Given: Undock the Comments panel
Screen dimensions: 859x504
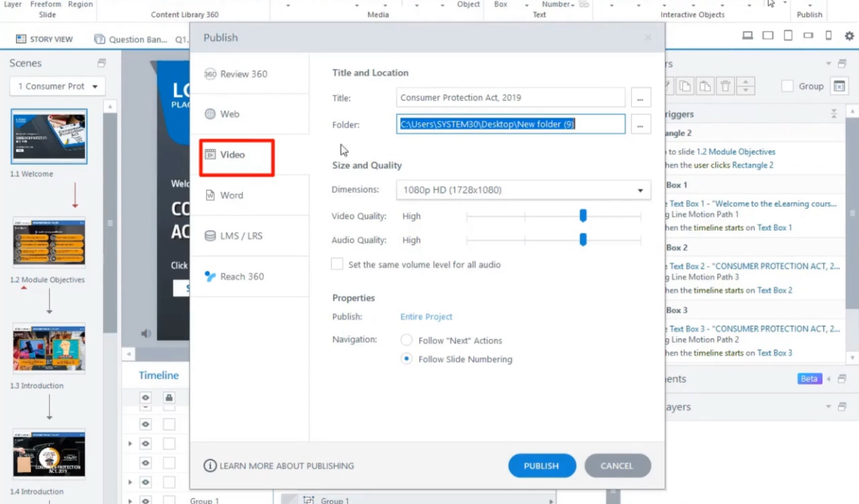Looking at the screenshot, I should tap(841, 379).
